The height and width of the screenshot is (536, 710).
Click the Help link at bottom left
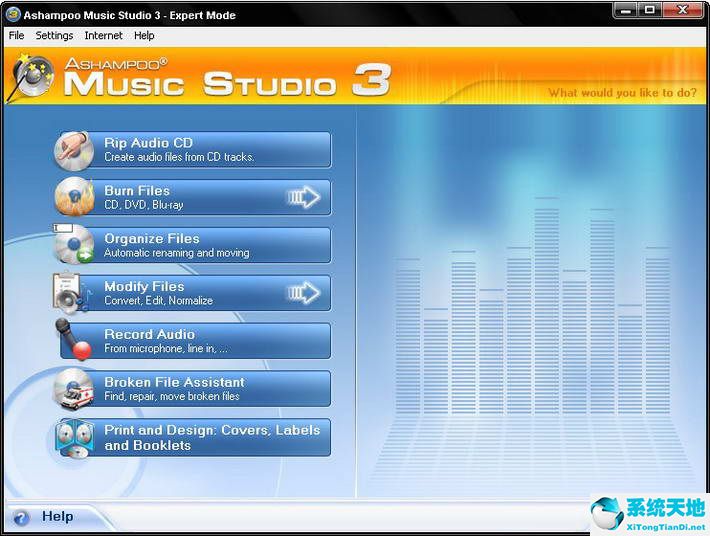coord(57,517)
